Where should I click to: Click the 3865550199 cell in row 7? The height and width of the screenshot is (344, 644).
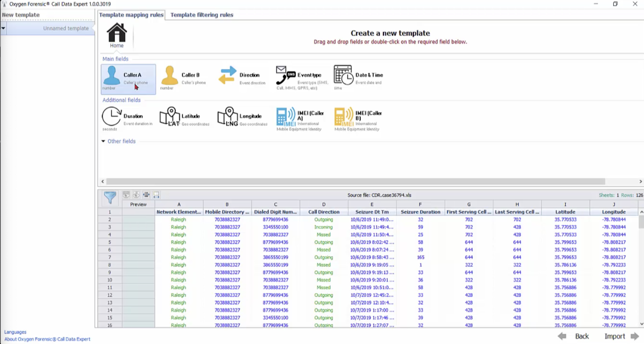pos(275,257)
